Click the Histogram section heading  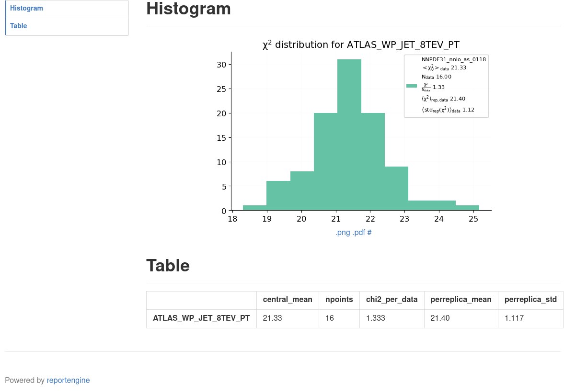pos(188,9)
